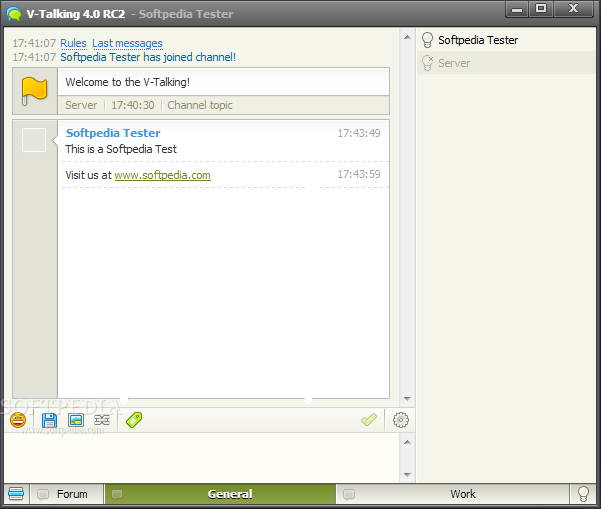Click the 'This is a Softpedia Test' message

pyautogui.click(x=121, y=149)
